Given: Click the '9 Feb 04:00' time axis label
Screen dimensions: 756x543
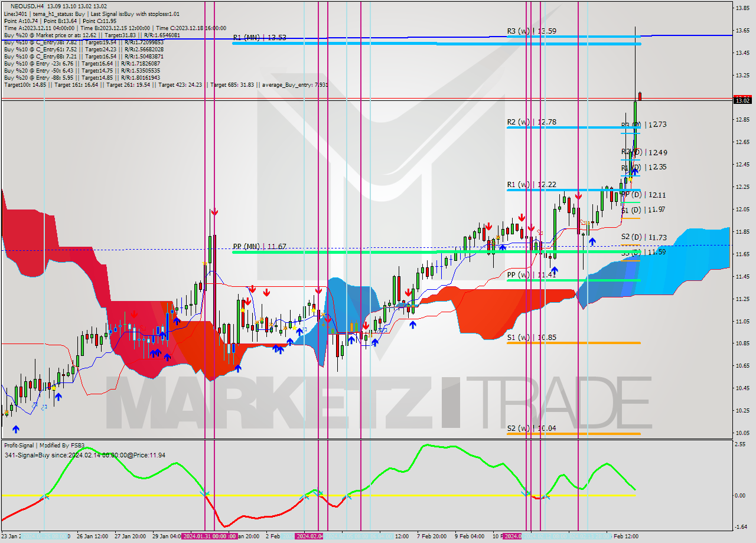Looking at the screenshot, I should (470, 537).
